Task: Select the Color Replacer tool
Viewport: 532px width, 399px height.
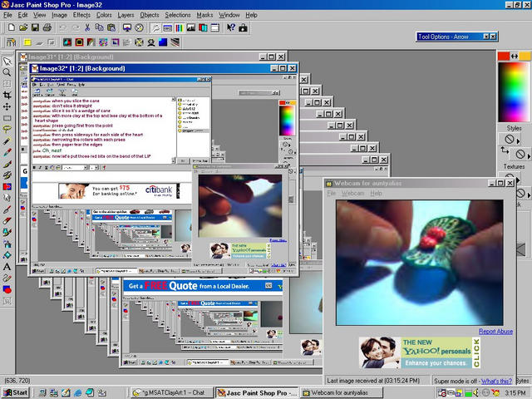Action: 7,186
